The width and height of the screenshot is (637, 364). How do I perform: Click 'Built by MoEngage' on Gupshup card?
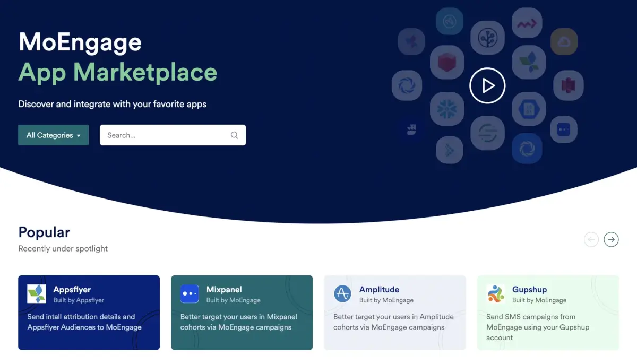[539, 300]
